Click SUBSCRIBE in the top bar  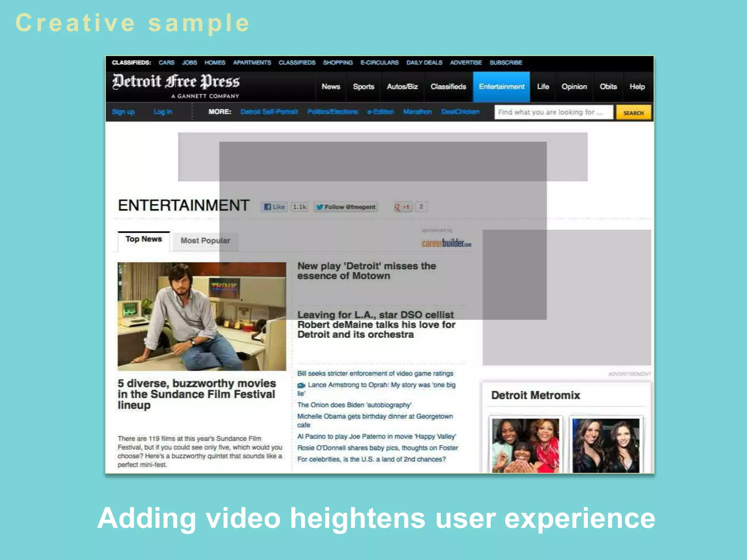point(506,63)
